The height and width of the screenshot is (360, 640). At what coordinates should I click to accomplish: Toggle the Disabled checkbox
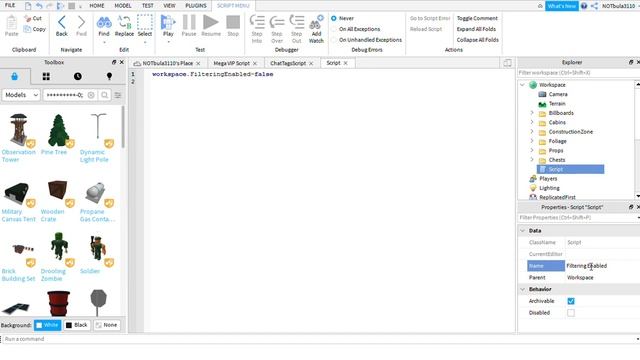coord(571,313)
